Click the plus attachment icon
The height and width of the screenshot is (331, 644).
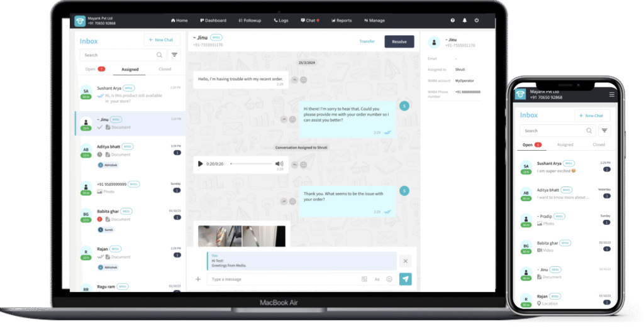tap(198, 279)
